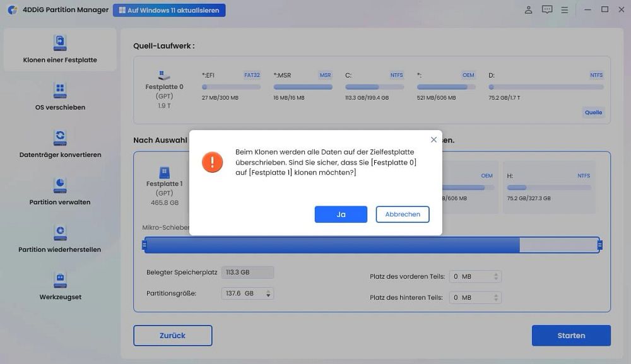The image size is (631, 364).
Task: Click the Belegter Speicherplatz field
Action: click(x=247, y=273)
